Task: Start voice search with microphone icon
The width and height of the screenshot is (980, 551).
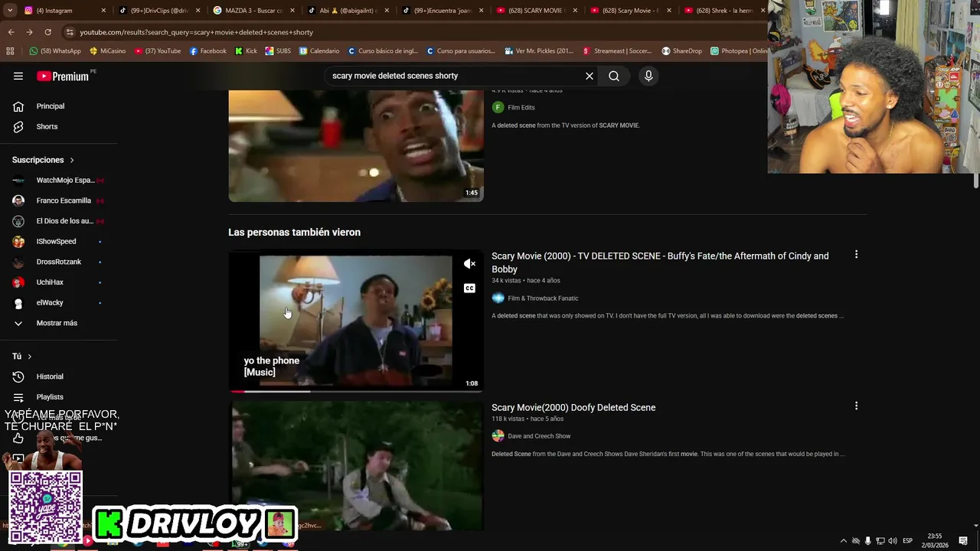Action: pyautogui.click(x=648, y=76)
